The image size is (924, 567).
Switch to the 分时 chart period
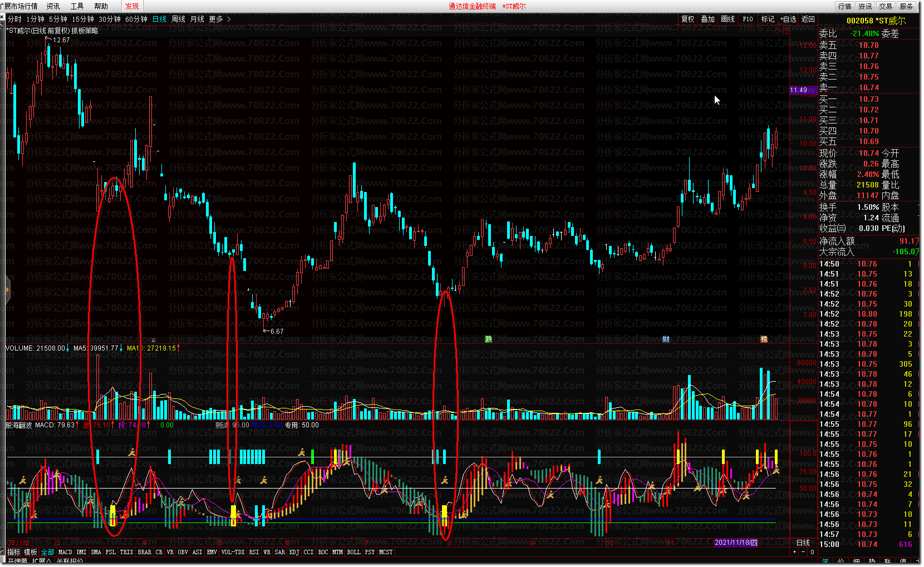(14, 19)
